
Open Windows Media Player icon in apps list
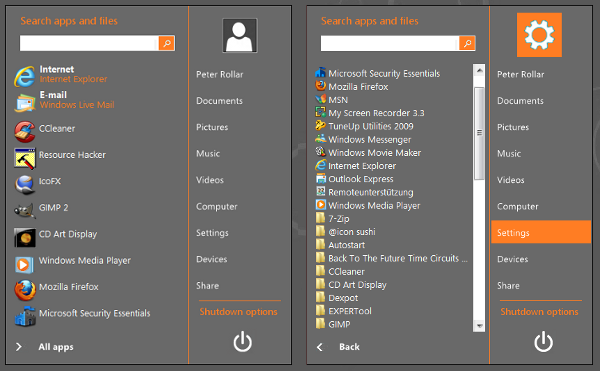point(320,205)
